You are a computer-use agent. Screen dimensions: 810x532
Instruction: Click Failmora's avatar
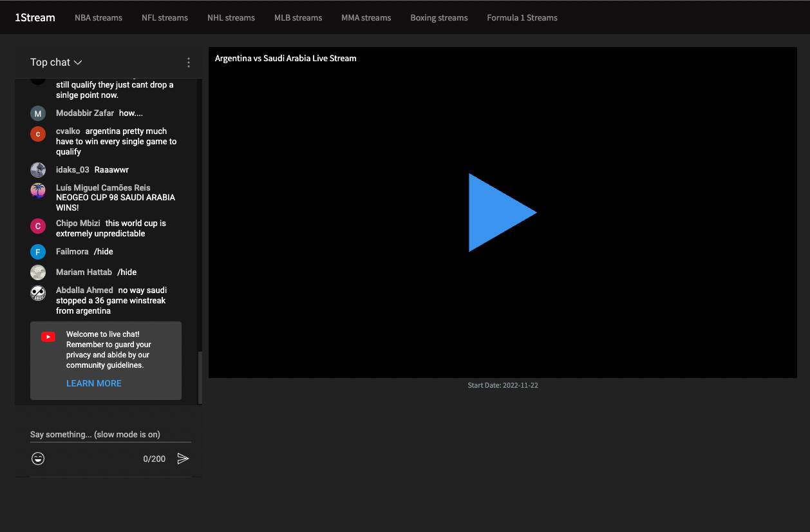coord(37,251)
